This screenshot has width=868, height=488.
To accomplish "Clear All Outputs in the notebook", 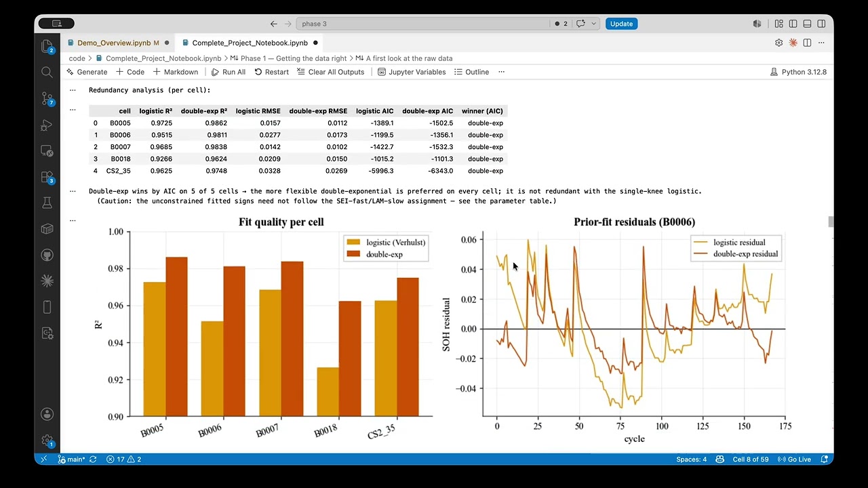I will pyautogui.click(x=331, y=72).
